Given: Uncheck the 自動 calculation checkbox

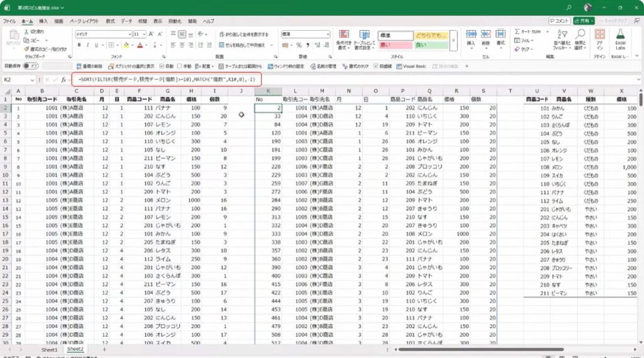Looking at the screenshot, I should 162,65.
